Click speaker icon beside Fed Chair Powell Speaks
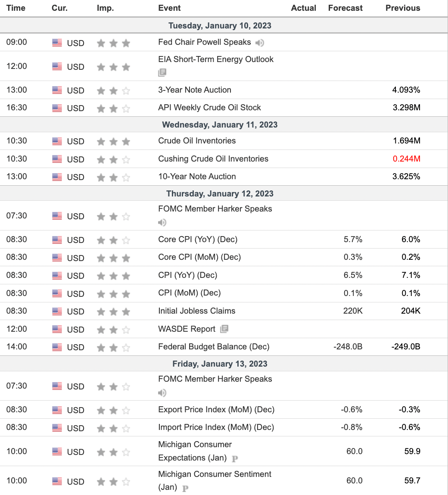Image resolution: width=448 pixels, height=495 pixels. (259, 43)
